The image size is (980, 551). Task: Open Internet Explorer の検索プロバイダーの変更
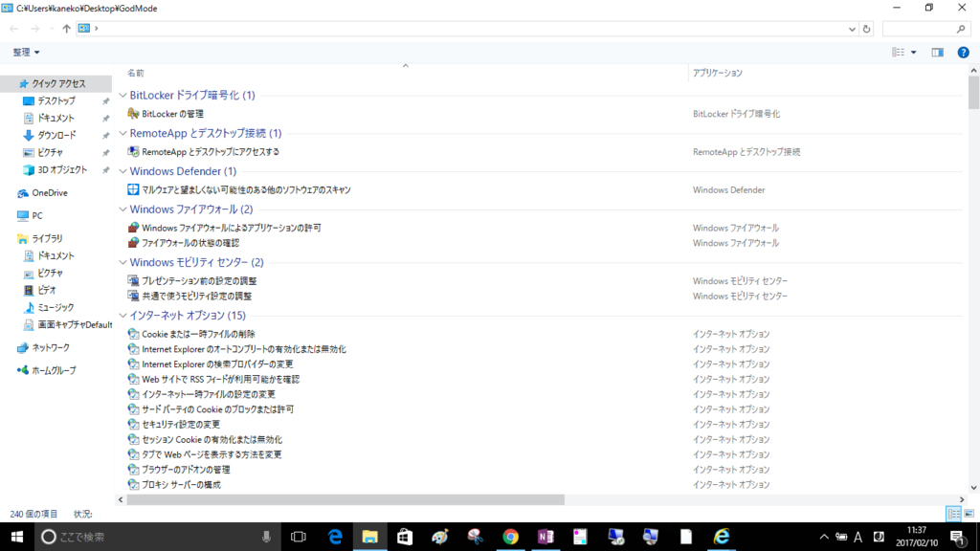pos(217,364)
